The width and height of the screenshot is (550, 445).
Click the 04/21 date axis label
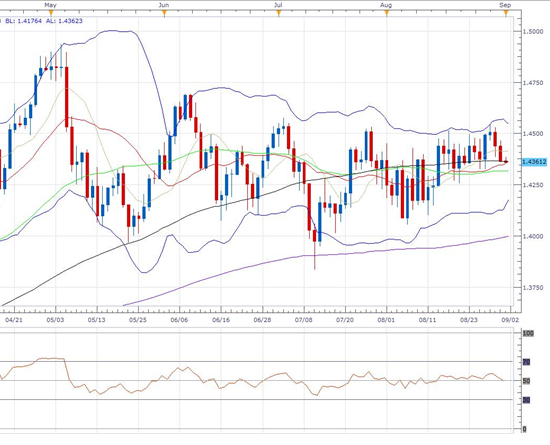[14, 320]
